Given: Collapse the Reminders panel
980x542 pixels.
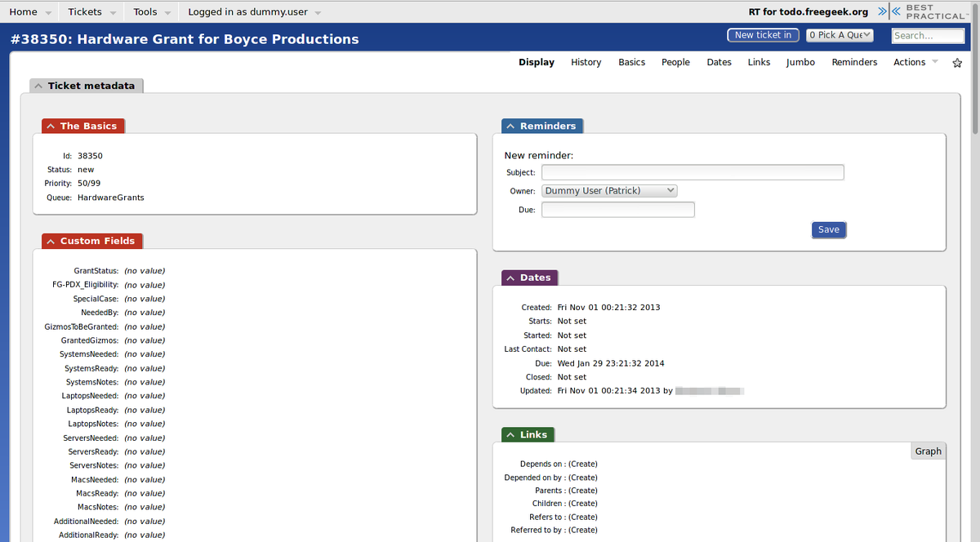Looking at the screenshot, I should pos(510,126).
